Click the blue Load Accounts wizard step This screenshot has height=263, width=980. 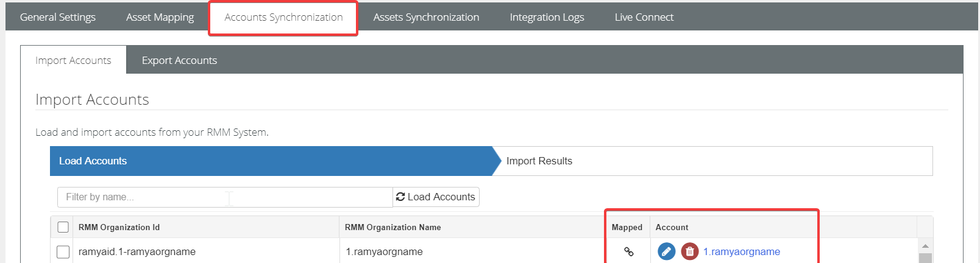(93, 161)
